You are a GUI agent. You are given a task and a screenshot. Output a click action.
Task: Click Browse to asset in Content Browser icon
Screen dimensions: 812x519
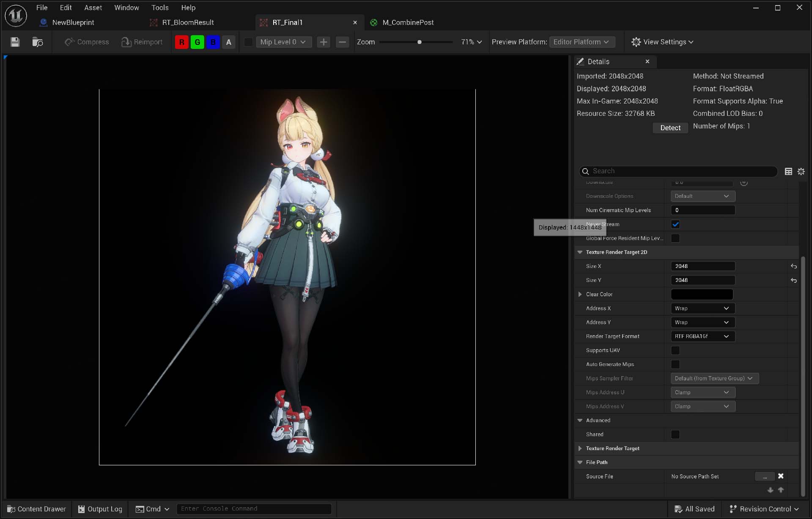coord(38,42)
